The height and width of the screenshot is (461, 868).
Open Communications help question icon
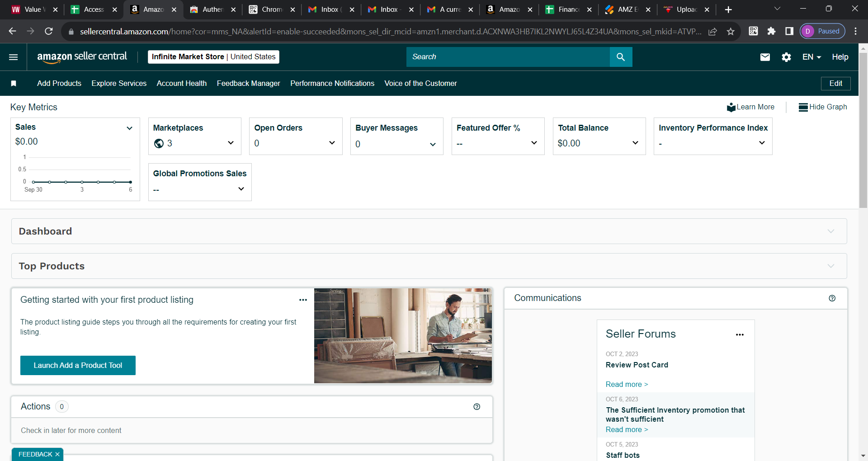coord(832,298)
